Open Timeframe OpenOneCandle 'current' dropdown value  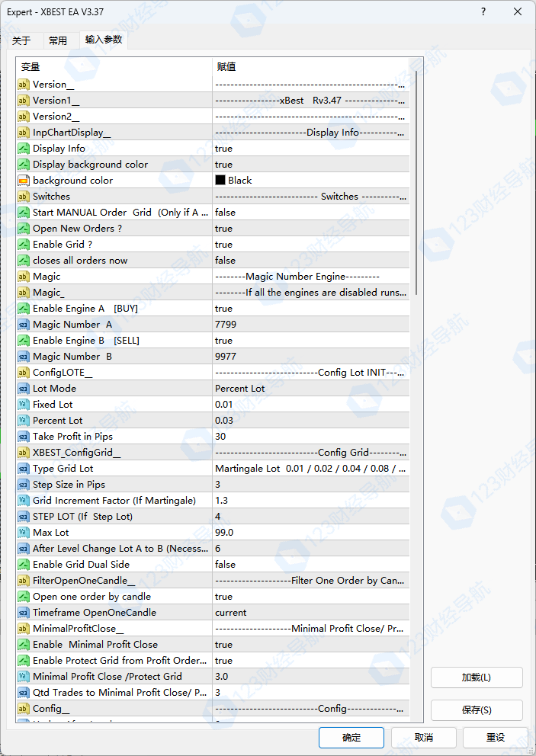[310, 612]
